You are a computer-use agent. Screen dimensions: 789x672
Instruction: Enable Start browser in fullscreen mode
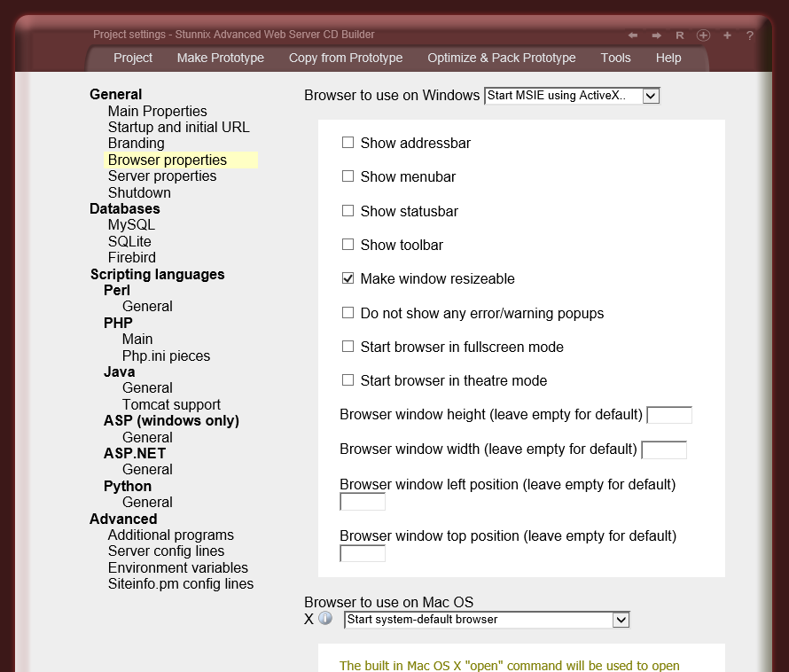pyautogui.click(x=348, y=346)
